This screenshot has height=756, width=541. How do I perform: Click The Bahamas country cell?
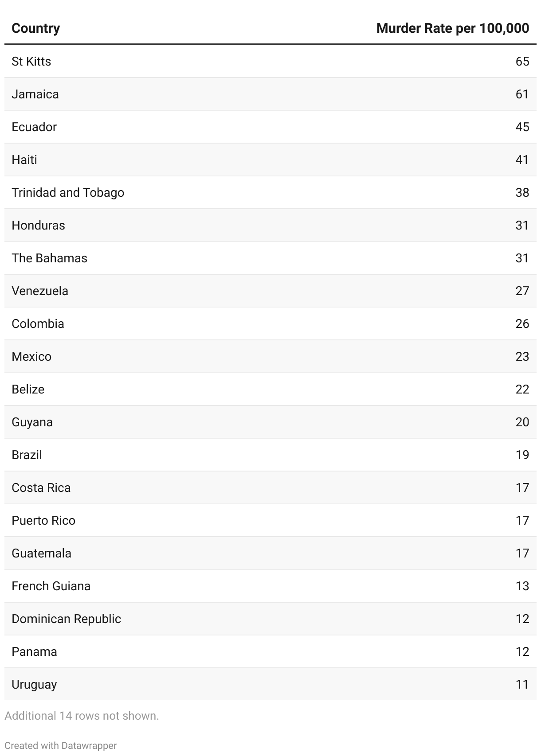coord(49,258)
